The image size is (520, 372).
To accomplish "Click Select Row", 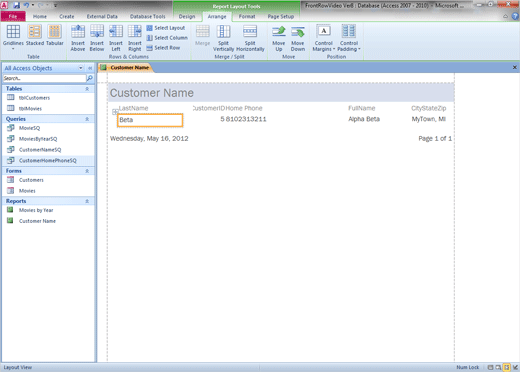I will [163, 48].
